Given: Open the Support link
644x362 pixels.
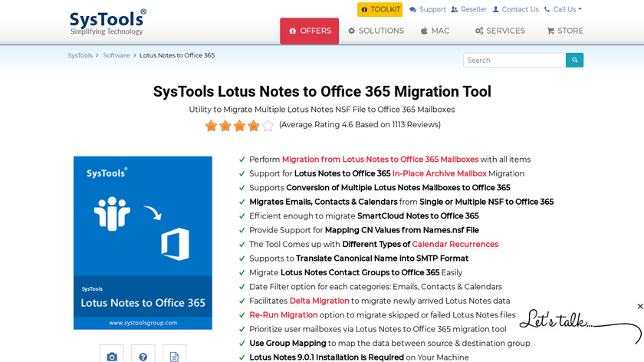Looking at the screenshot, I should pos(428,9).
